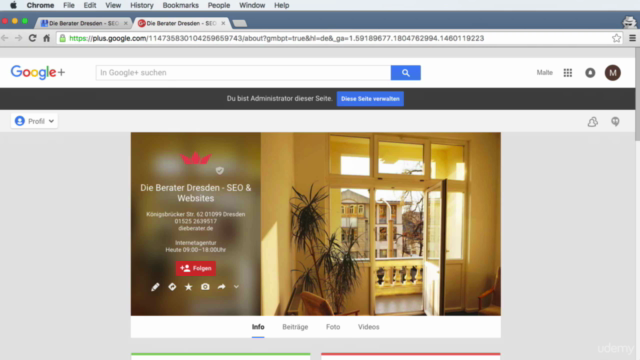This screenshot has height=360, width=640.
Task: Click the Die Berater Dresden page title
Action: point(196,193)
